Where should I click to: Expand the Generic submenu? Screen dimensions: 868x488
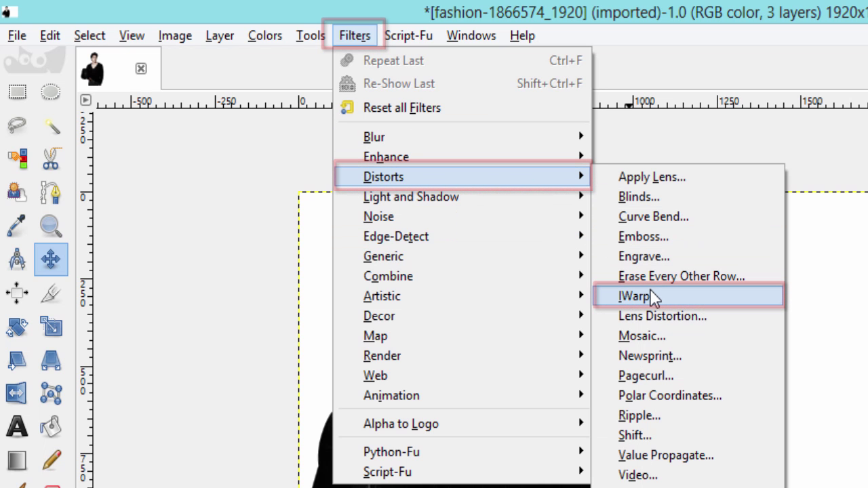(463, 256)
